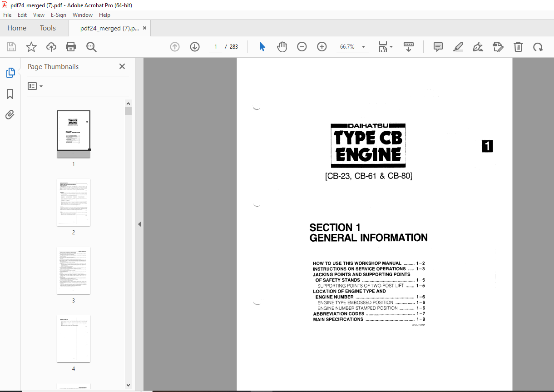554x392 pixels.
Task: Open the zoom level dropdown
Action: click(x=363, y=47)
